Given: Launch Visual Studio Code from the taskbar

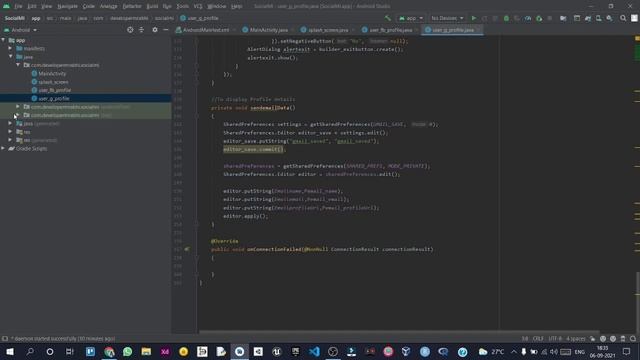Looking at the screenshot, I should 314,351.
